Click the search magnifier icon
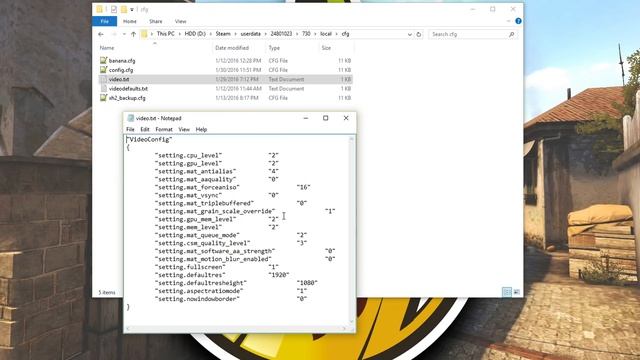This screenshot has width=640, height=360. tap(511, 34)
